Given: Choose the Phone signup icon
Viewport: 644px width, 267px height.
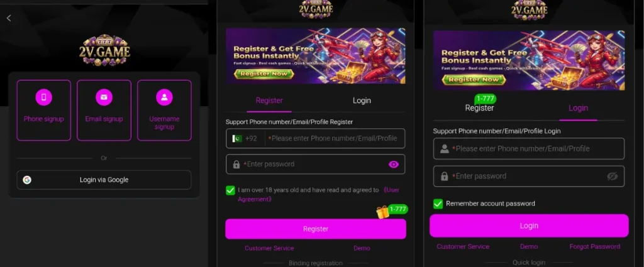Looking at the screenshot, I should click(43, 97).
